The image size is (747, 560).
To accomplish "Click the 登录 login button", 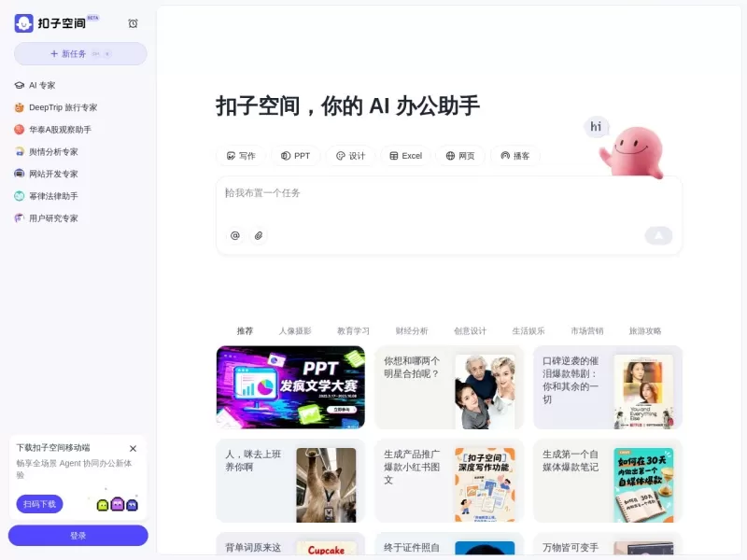I will tap(78, 535).
